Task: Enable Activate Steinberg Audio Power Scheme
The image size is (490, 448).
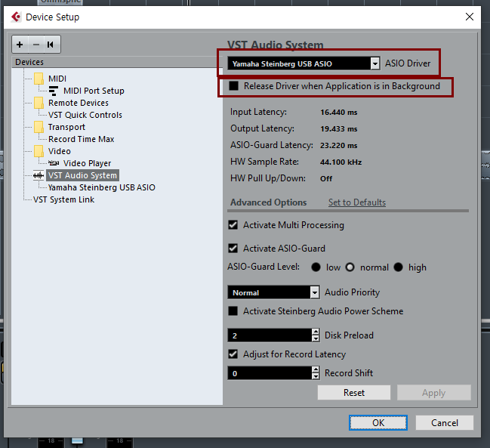Action: pyautogui.click(x=233, y=311)
